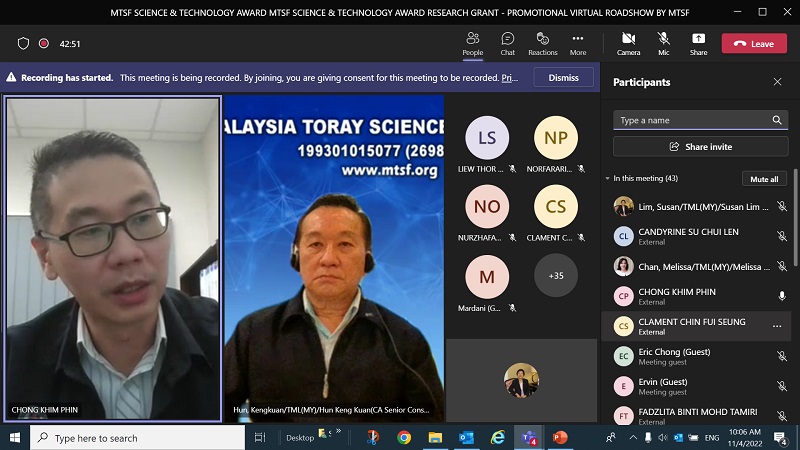The width and height of the screenshot is (800, 450).
Task: Click the LS avatar of LIEW THOR
Action: tap(487, 138)
